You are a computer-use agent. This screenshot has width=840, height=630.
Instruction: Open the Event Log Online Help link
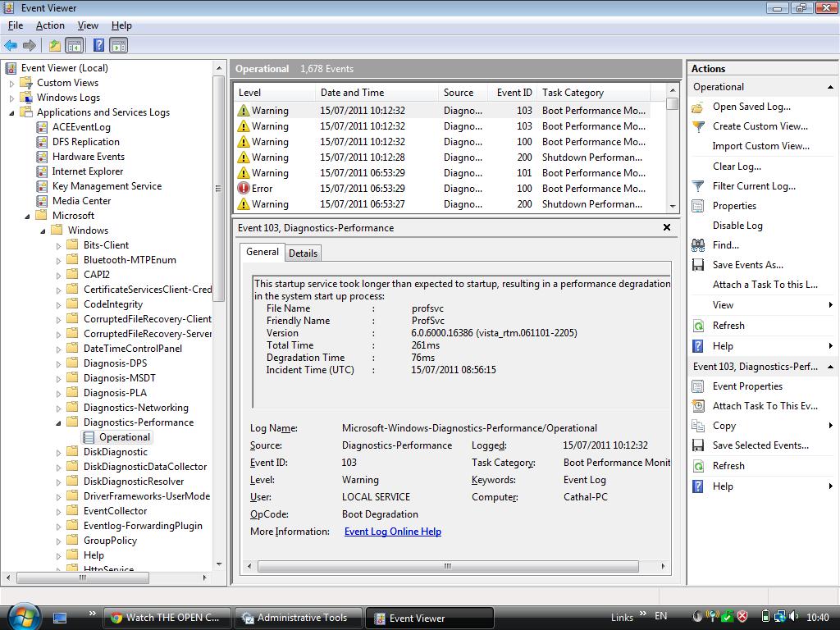[x=393, y=532]
